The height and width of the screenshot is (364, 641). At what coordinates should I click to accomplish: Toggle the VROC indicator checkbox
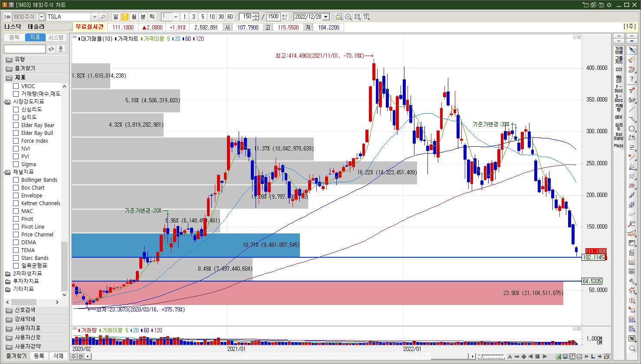pyautogui.click(x=16, y=86)
